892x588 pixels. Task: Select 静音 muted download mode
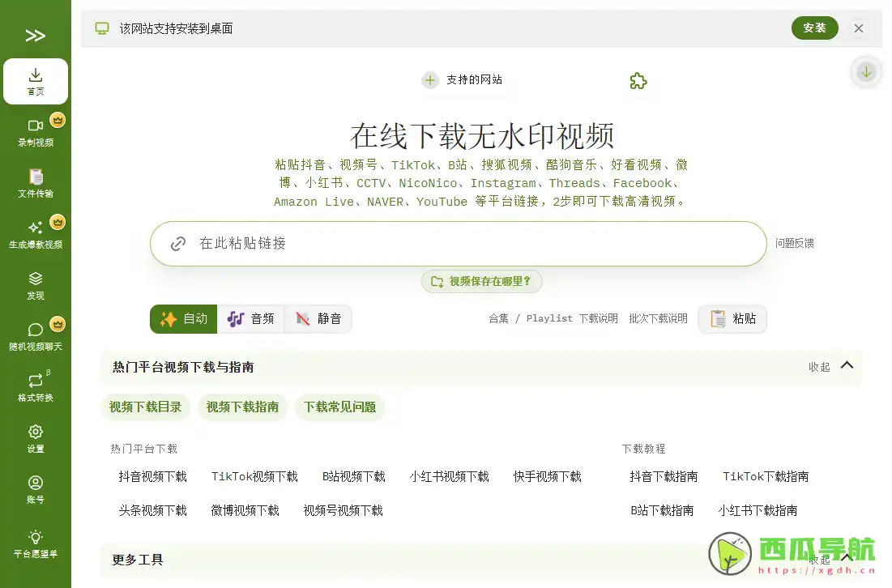(x=318, y=319)
